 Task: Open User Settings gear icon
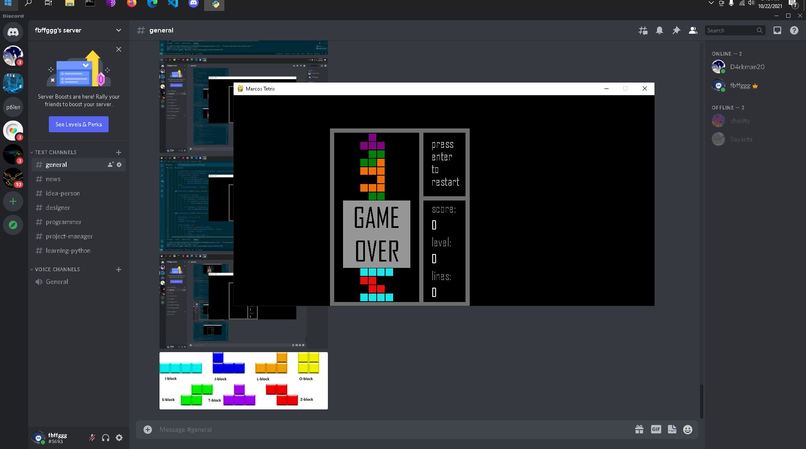point(119,438)
